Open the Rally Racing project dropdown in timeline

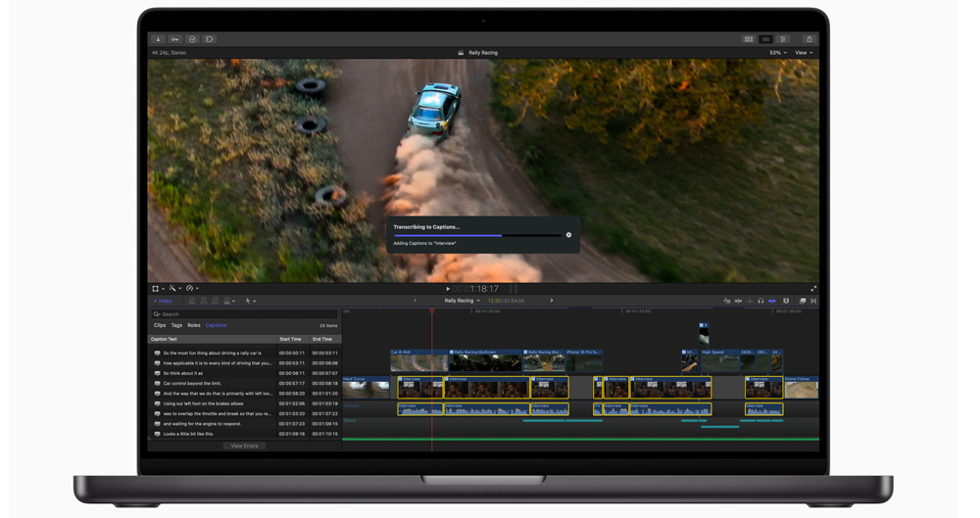tap(462, 301)
